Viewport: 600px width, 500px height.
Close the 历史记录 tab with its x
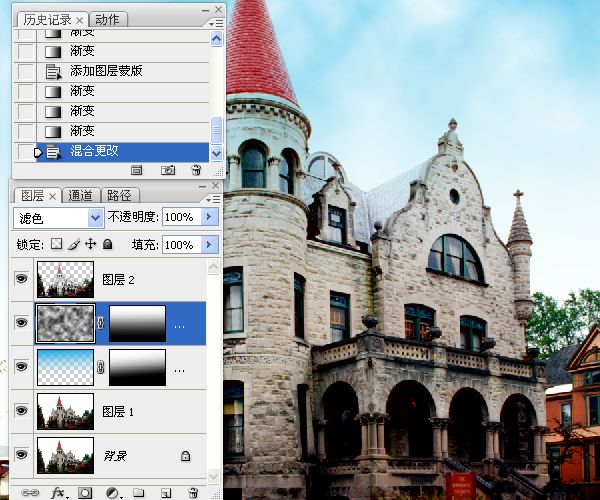(x=80, y=20)
